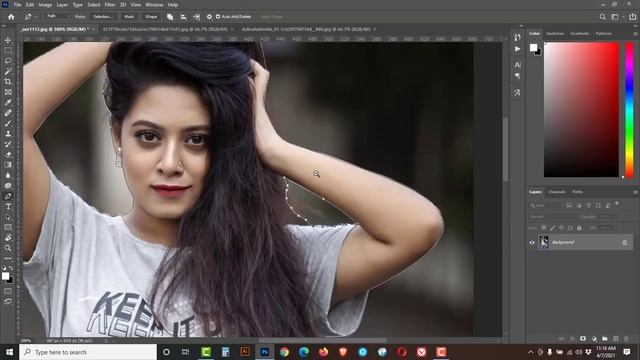This screenshot has height=360, width=640.
Task: Toggle layer filtering switch in Layers panel
Action: 617,203
